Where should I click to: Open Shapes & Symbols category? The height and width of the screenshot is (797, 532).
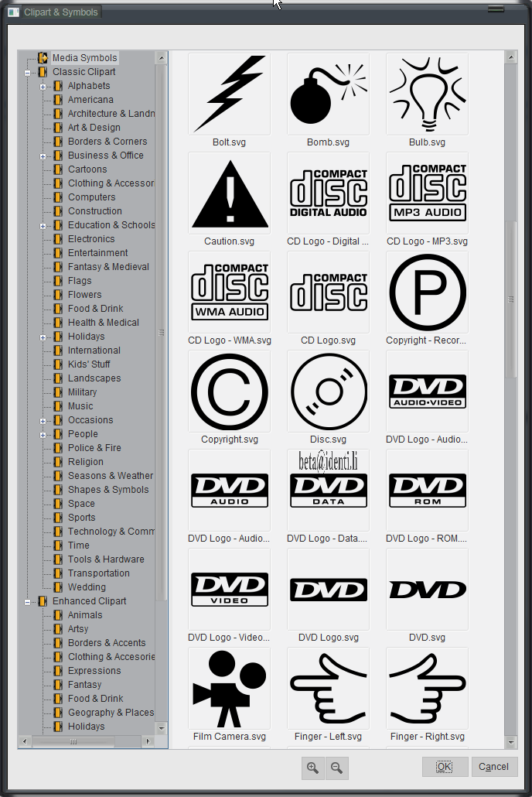click(x=108, y=490)
